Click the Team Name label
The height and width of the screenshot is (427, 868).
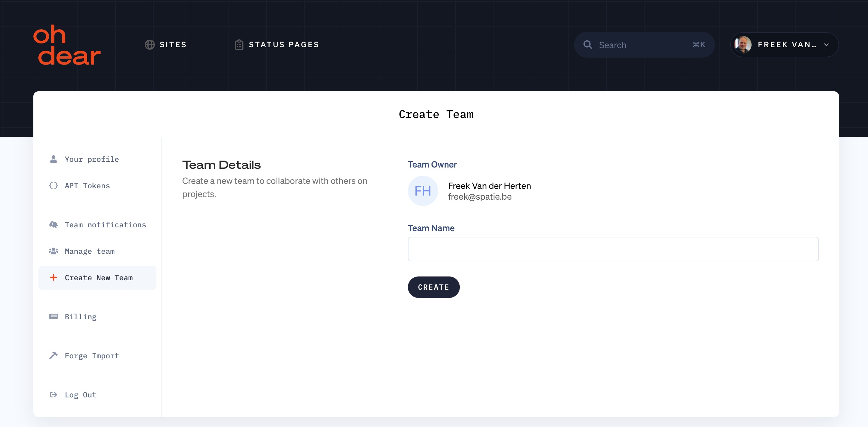(431, 228)
